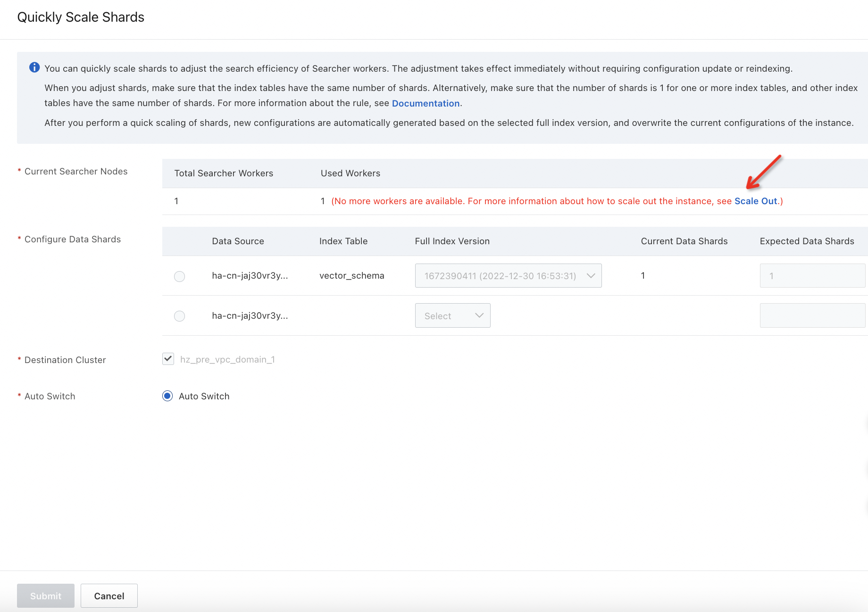Click the blue info icon in notice
The image size is (868, 612).
click(34, 67)
